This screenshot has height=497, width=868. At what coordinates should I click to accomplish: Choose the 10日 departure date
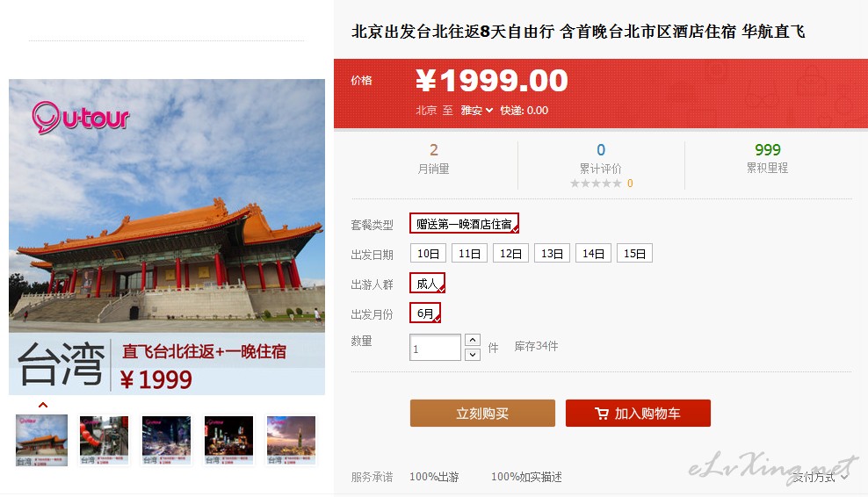(428, 254)
